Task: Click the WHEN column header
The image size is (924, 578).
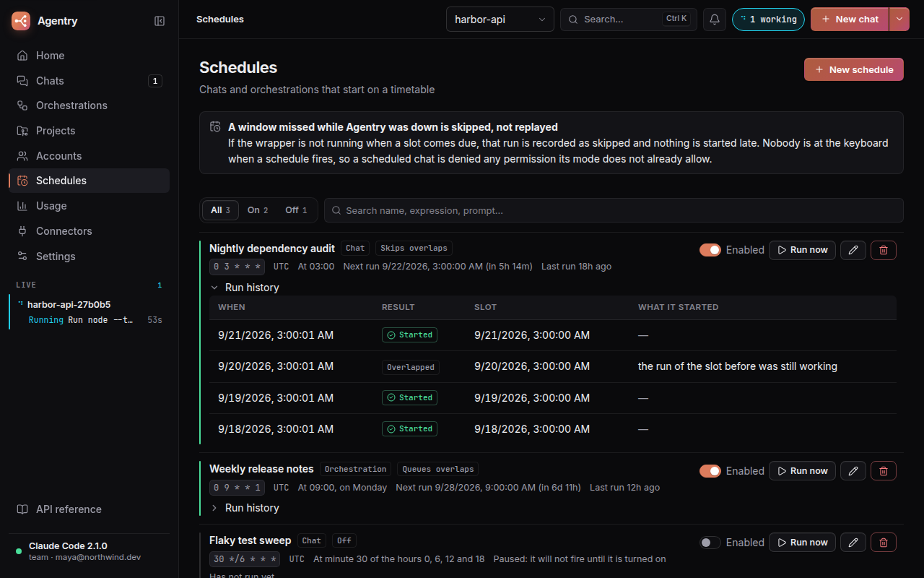Action: point(232,307)
